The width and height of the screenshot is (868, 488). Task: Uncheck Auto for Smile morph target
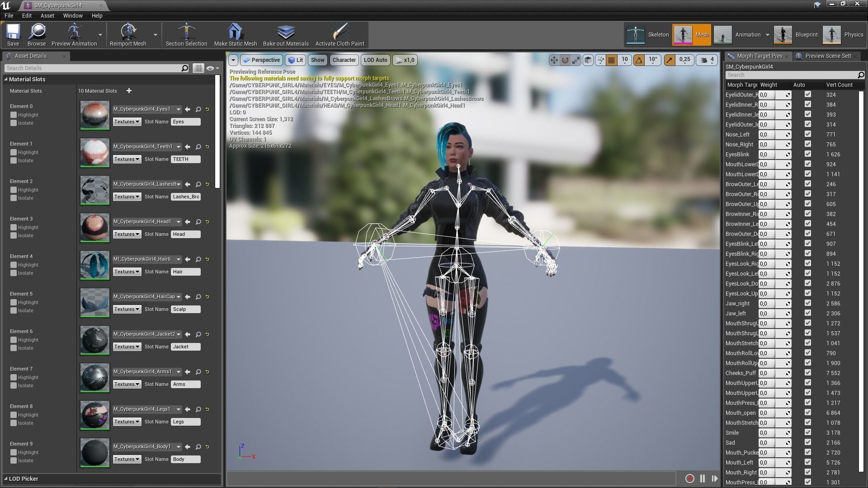point(808,432)
